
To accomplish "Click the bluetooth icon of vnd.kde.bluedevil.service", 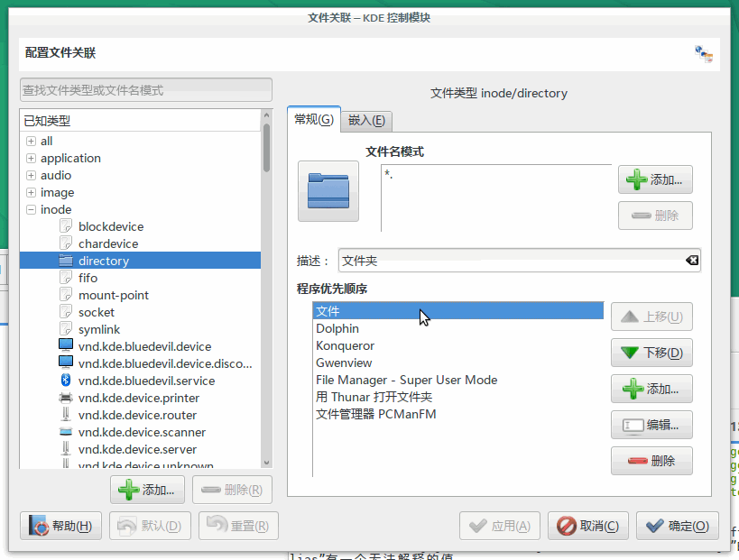I will pos(66,381).
